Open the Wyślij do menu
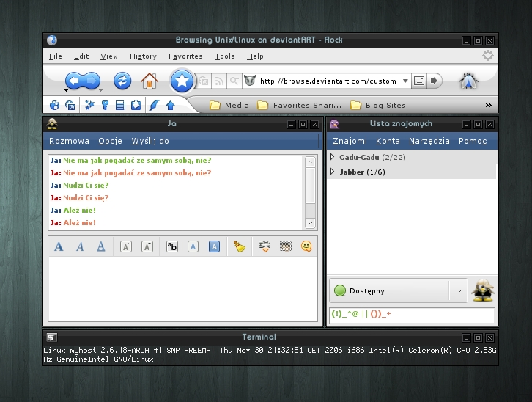Screen dimensions: 532x402 point(150,141)
